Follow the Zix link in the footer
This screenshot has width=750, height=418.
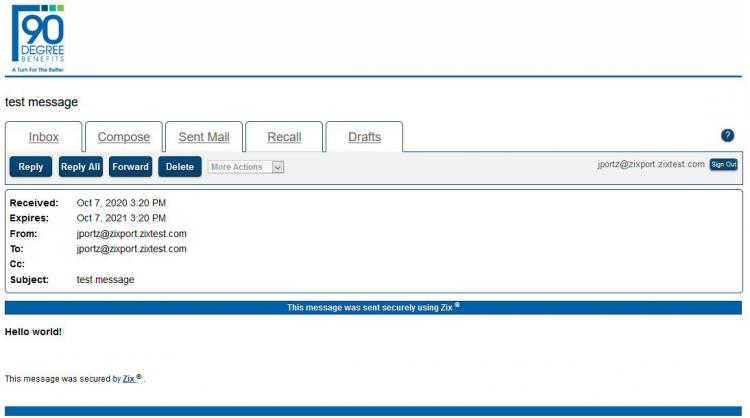(129, 379)
